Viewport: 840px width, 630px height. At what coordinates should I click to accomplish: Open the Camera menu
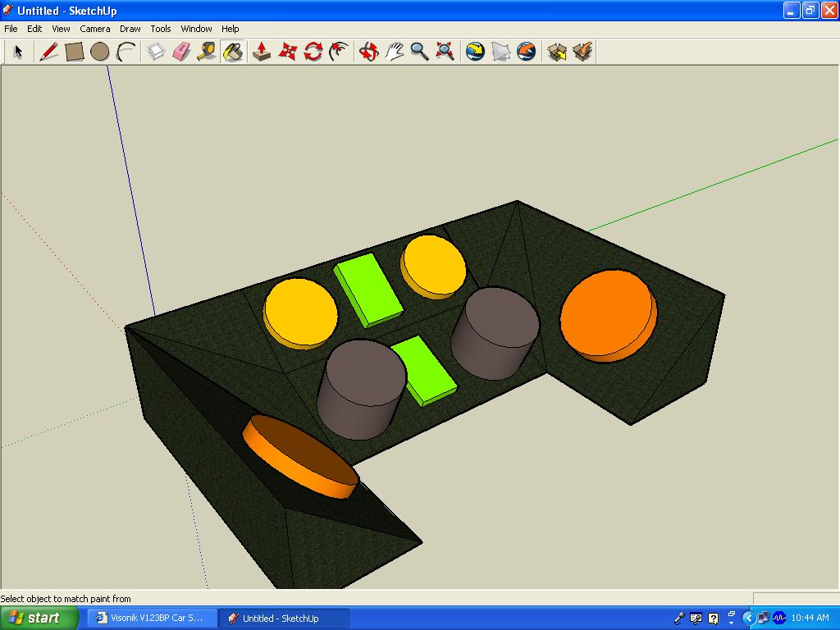(95, 29)
